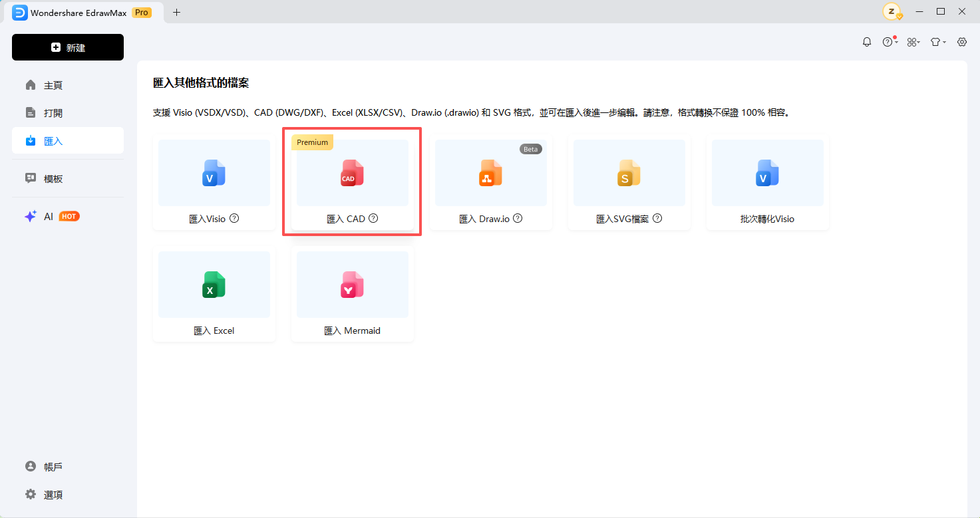Expand the help question-mark dropdown
Screen dimensions: 980x518
[889, 41]
